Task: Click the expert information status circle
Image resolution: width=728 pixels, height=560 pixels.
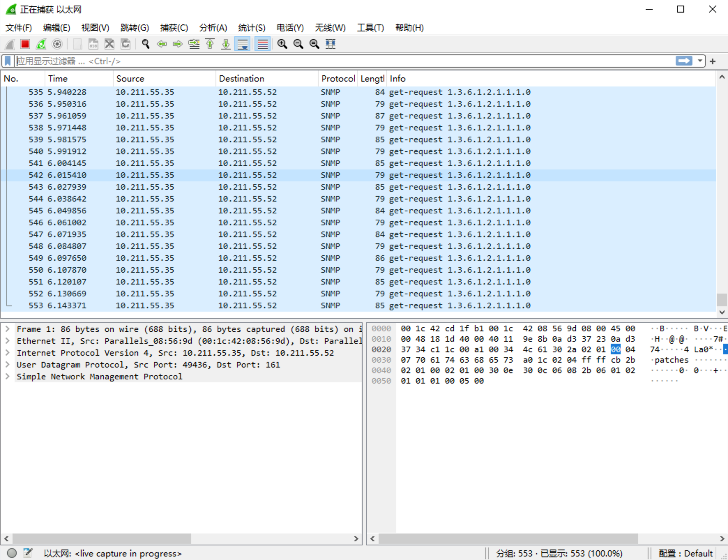Action: click(12, 553)
